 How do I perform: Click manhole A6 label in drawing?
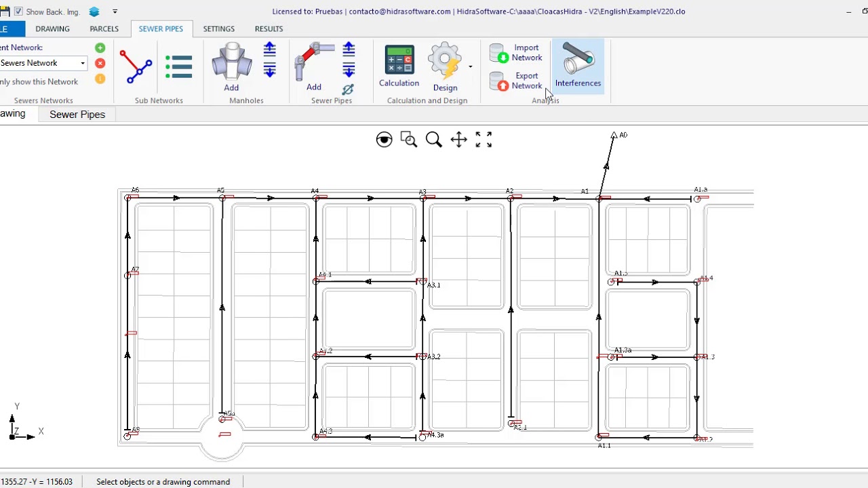(x=135, y=190)
